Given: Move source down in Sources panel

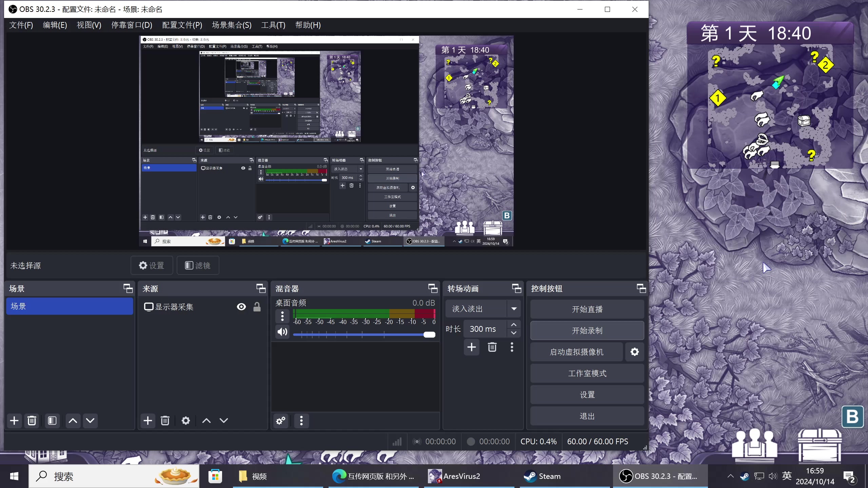Looking at the screenshot, I should 224,421.
